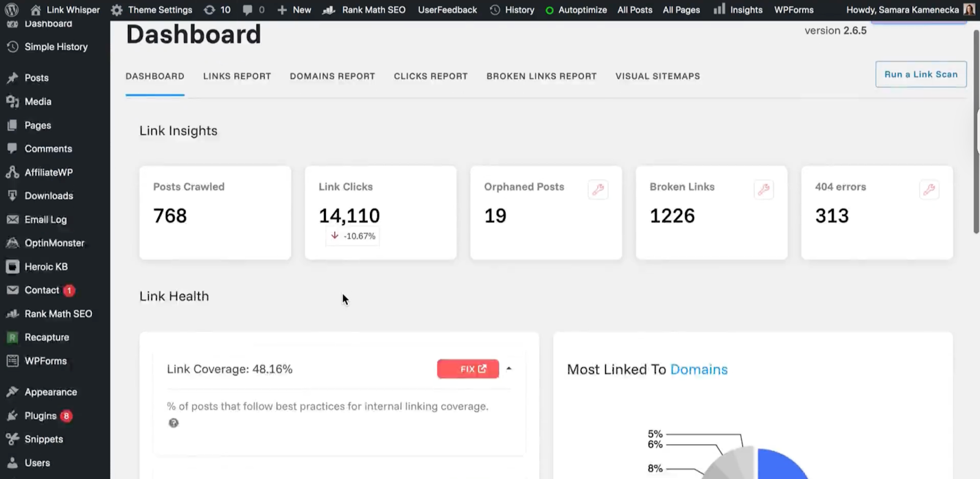The image size is (980, 479).
Task: Click the AffiliateWP icon in sidebar
Action: (12, 172)
